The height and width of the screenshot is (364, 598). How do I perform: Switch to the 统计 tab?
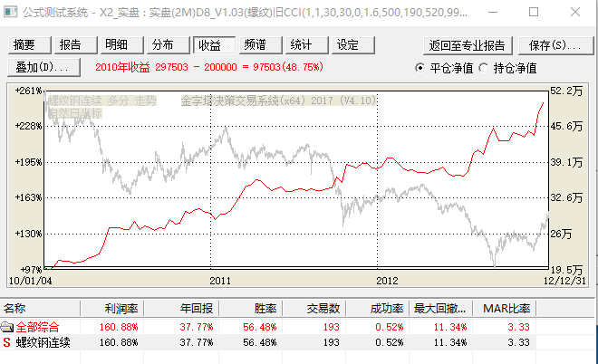click(x=306, y=45)
